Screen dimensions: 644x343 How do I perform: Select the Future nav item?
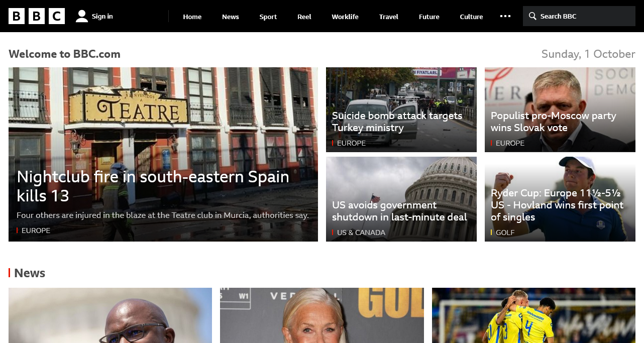[x=429, y=17]
